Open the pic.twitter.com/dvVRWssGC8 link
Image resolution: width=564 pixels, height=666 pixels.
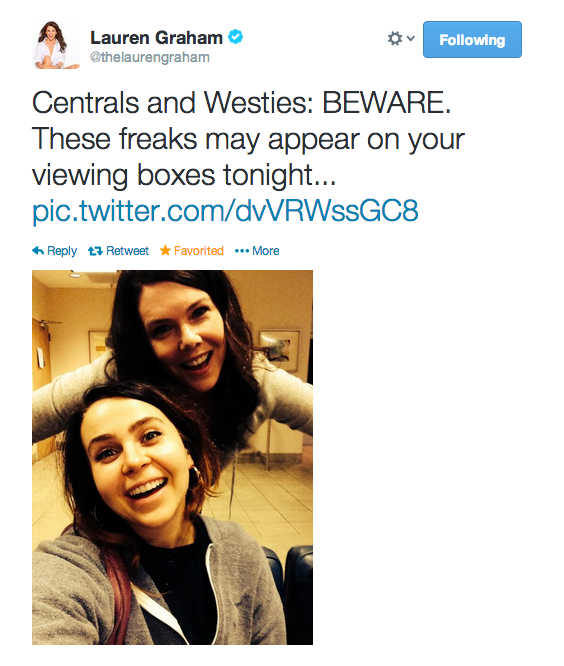[x=225, y=210]
